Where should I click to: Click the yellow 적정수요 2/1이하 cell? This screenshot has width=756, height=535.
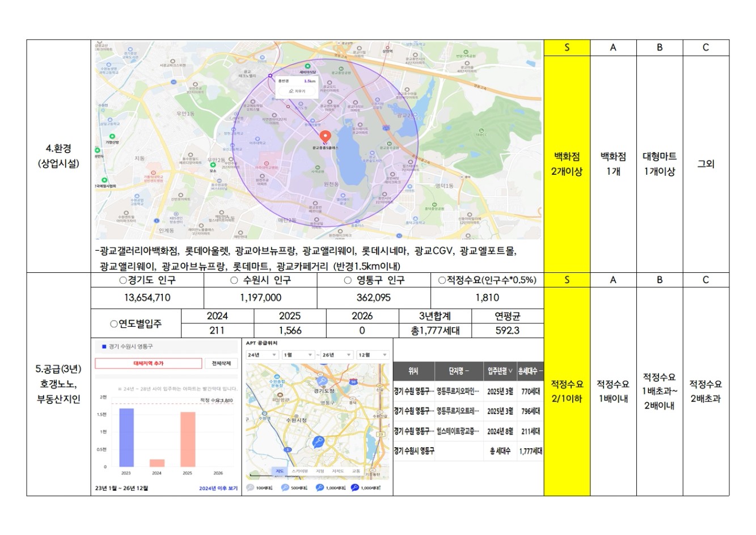[x=567, y=391]
